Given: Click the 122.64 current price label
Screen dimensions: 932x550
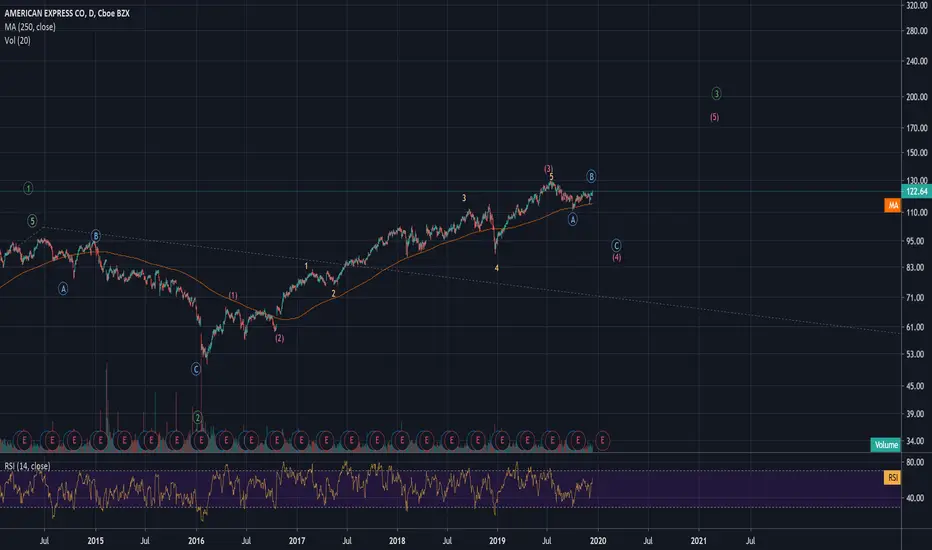Looking at the screenshot, I should (917, 191).
